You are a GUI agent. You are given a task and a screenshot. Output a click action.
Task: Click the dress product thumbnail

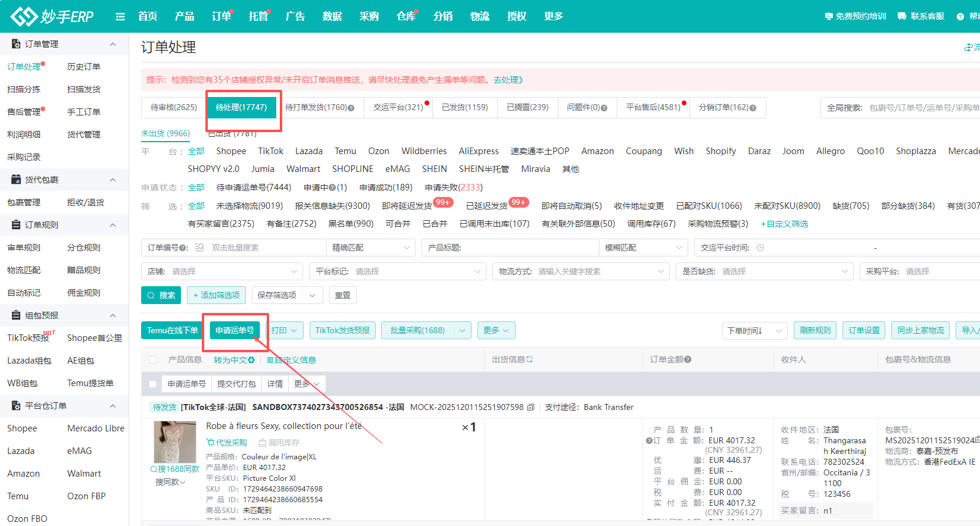pyautogui.click(x=175, y=442)
